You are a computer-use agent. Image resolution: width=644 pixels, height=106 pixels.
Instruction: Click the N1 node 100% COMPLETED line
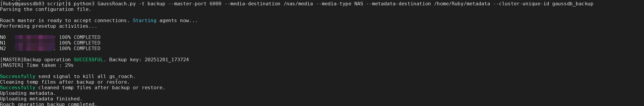pos(50,43)
